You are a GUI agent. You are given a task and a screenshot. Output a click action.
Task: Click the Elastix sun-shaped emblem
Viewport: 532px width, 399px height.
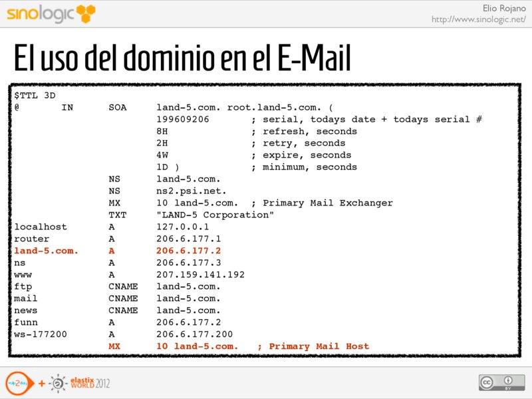(x=59, y=383)
